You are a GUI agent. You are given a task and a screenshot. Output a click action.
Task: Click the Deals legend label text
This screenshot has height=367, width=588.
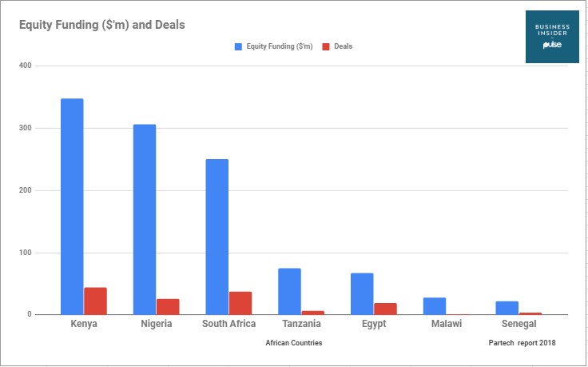343,46
